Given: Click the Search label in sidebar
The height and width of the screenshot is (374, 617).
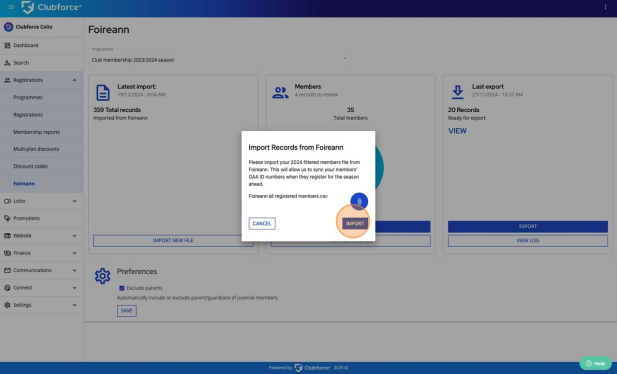Looking at the screenshot, I should click(x=21, y=63).
